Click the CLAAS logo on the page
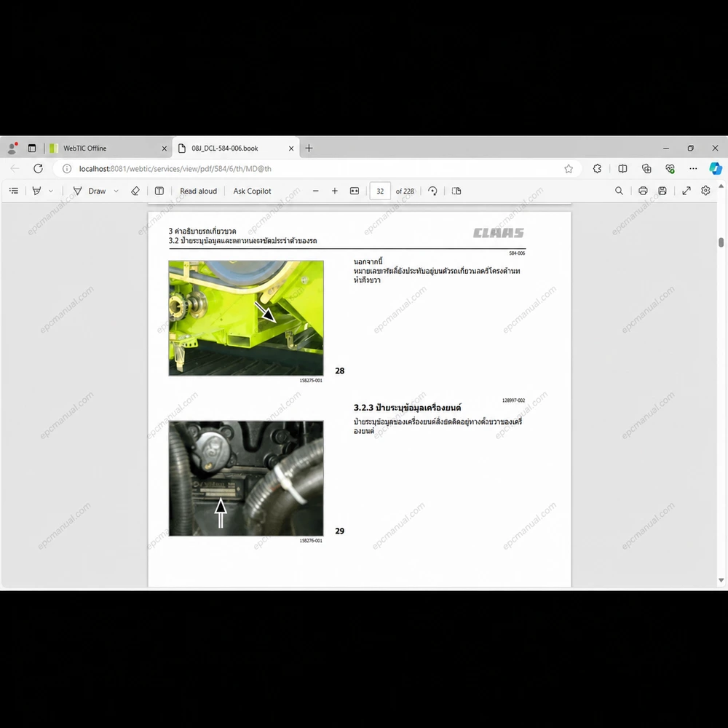This screenshot has height=728, width=728. tap(499, 233)
